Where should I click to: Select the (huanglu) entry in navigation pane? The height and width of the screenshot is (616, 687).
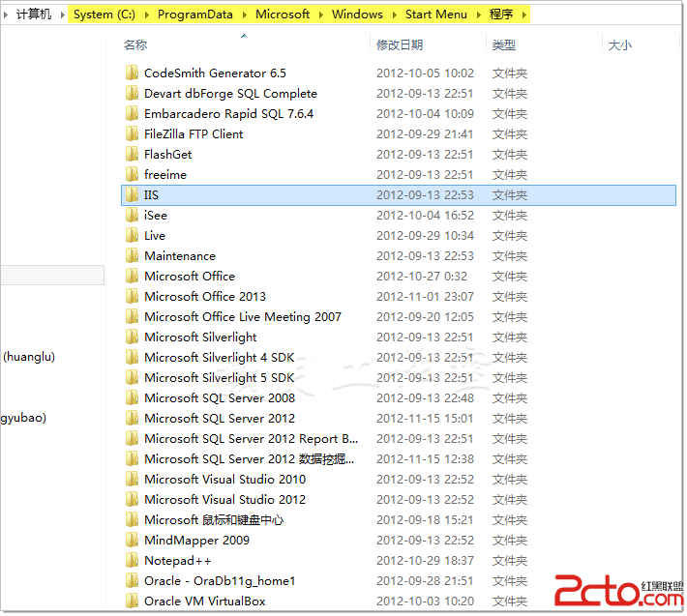[x=29, y=357]
